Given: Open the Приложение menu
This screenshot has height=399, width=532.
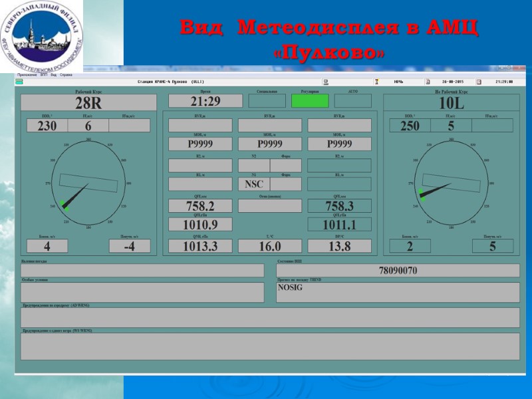Looking at the screenshot, I should (x=27, y=74).
